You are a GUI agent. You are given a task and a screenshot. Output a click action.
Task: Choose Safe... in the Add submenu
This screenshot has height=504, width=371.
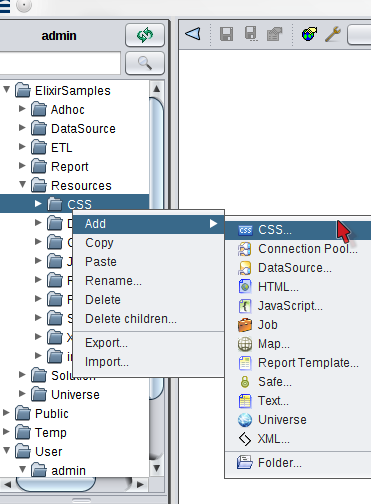click(x=298, y=382)
